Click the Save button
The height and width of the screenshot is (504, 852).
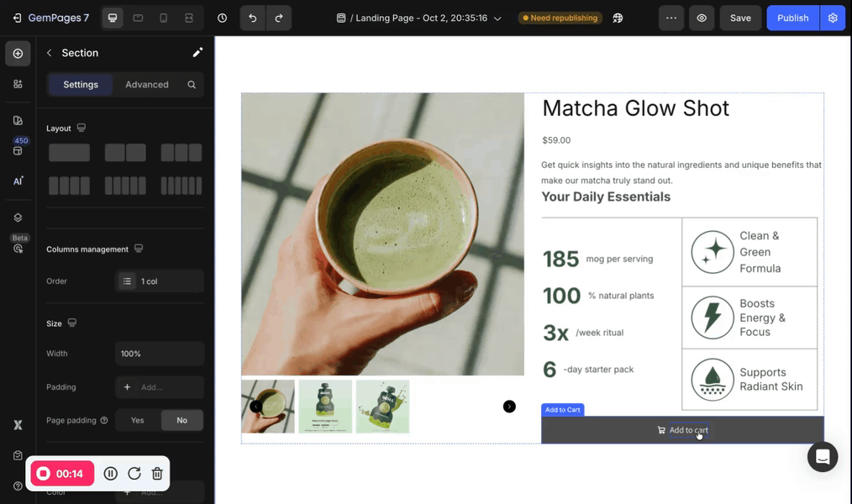click(740, 18)
